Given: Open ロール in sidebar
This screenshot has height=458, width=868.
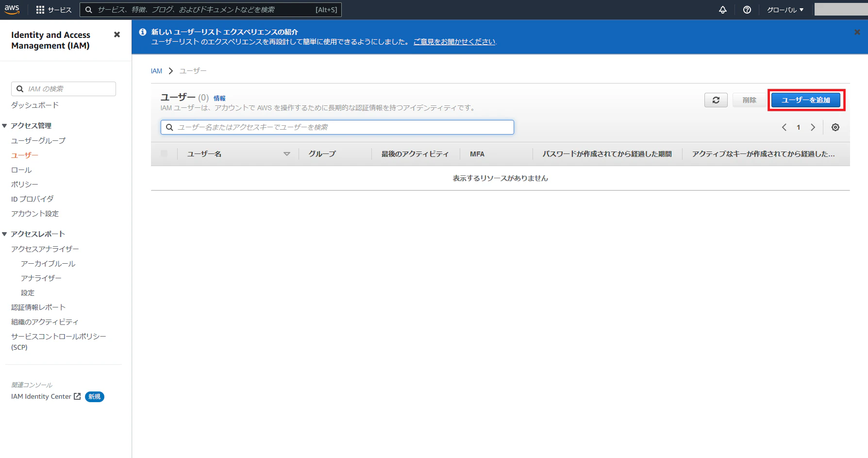Looking at the screenshot, I should pos(21,170).
